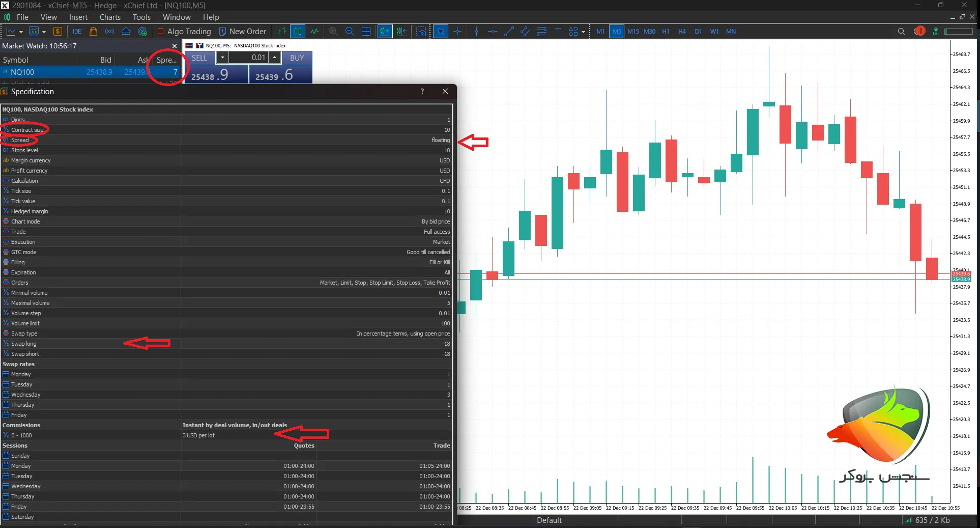Open the search magnifier in toolbar
Screen dimensions: 980x528
click(x=901, y=32)
